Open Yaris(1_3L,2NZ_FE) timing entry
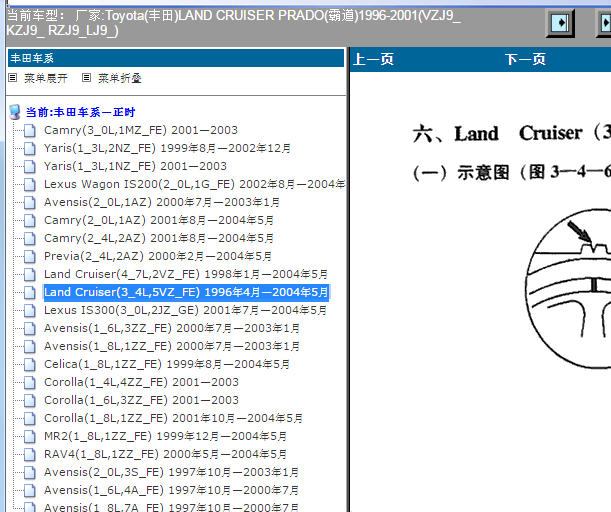611x512 pixels. 167,148
